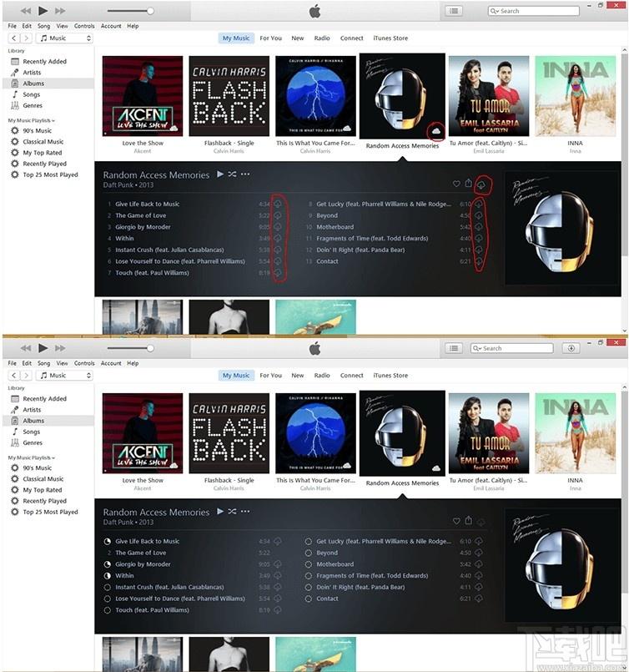Image resolution: width=629 pixels, height=672 pixels.
Task: Switch to iTunes Store tab in lower window
Action: point(390,376)
